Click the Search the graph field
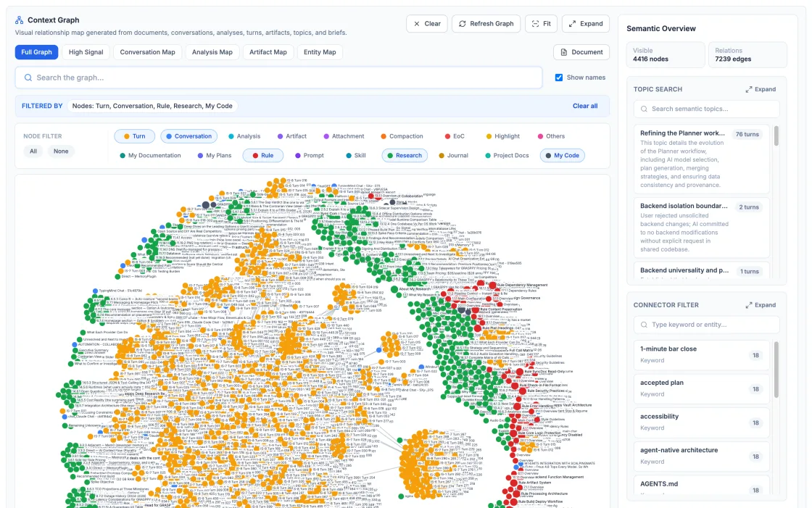The height and width of the screenshot is (508, 812). tap(278, 78)
